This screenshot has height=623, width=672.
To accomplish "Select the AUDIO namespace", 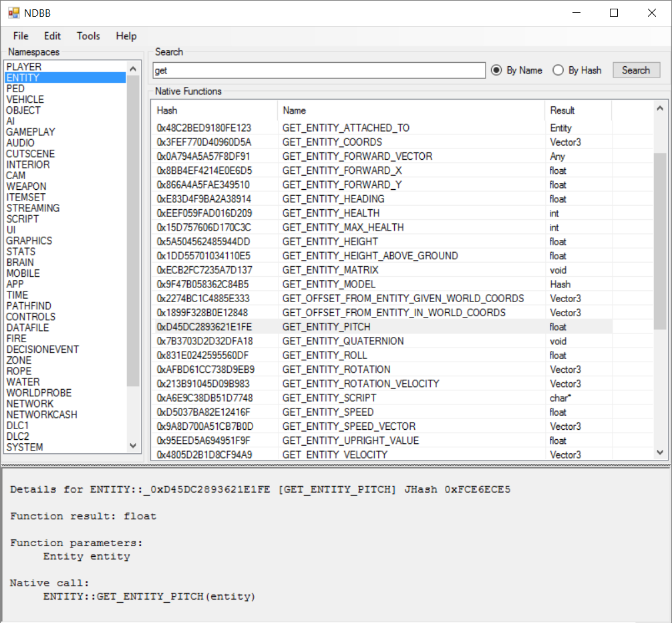I will pyautogui.click(x=65, y=143).
